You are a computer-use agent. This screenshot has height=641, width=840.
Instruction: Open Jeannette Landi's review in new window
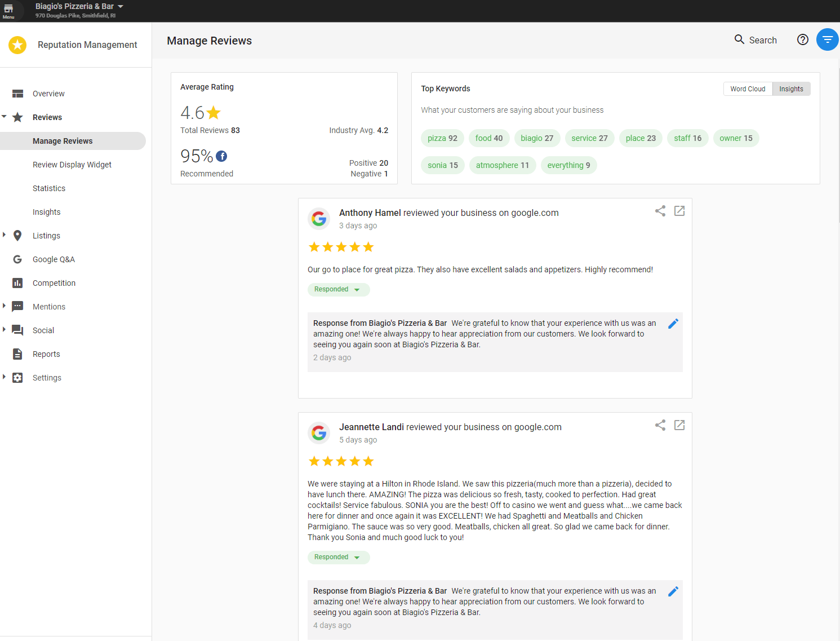click(679, 425)
